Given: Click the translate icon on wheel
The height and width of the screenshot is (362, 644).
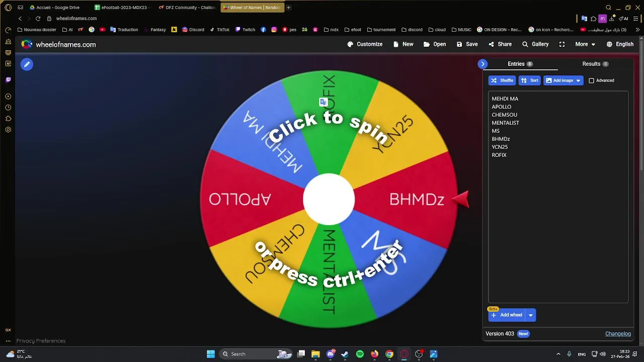Looking at the screenshot, I should 324,102.
